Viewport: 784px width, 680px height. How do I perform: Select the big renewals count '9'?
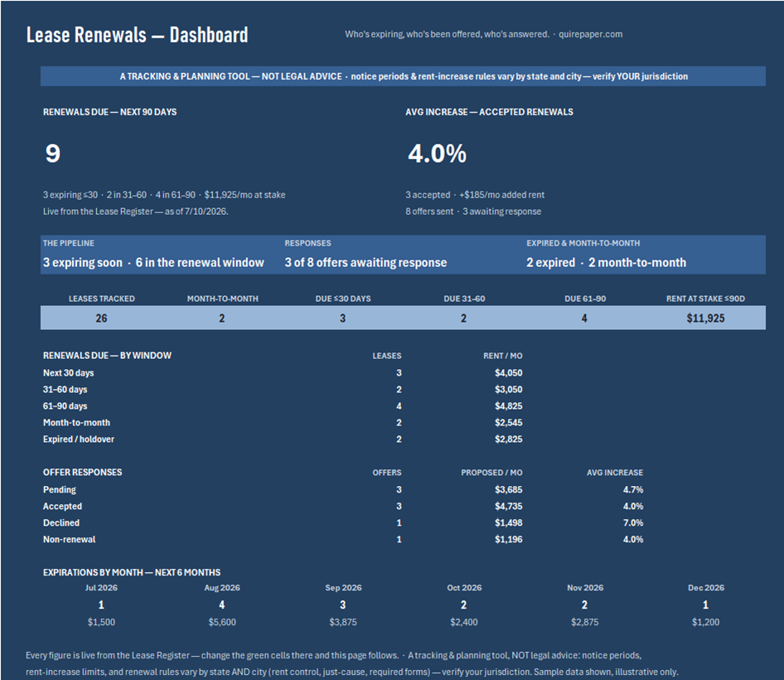53,153
